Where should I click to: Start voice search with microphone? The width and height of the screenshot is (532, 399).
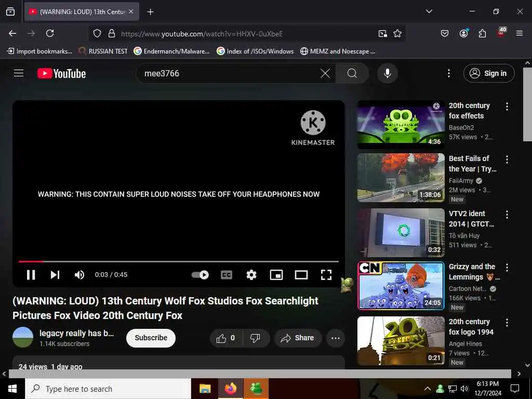pyautogui.click(x=388, y=73)
